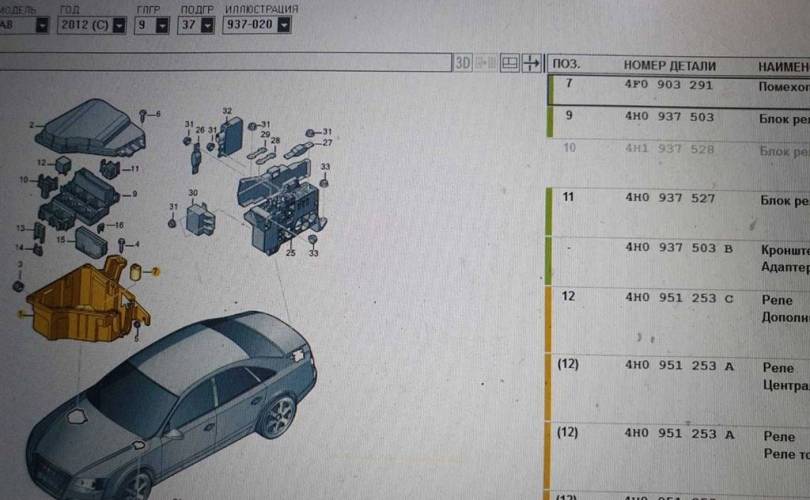Click the split panel layout icon
The image size is (810, 500).
click(x=510, y=63)
